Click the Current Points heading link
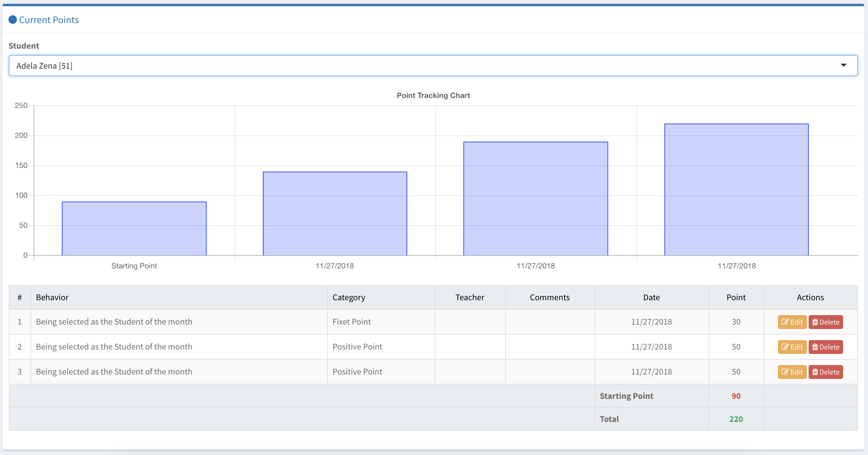This screenshot has width=868, height=455. click(x=49, y=20)
